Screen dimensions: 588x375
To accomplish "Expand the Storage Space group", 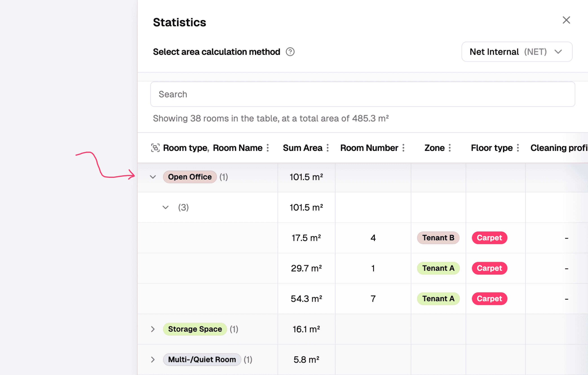I will pos(153,329).
